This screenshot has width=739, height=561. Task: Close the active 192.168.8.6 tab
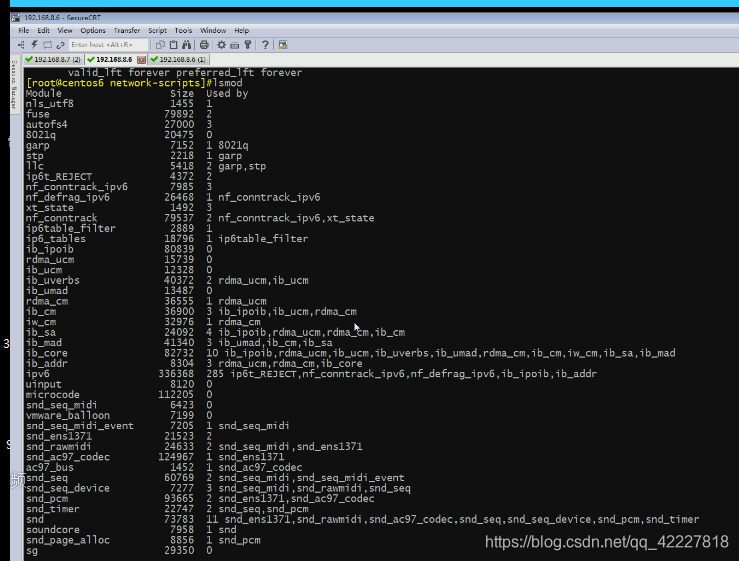(141, 59)
